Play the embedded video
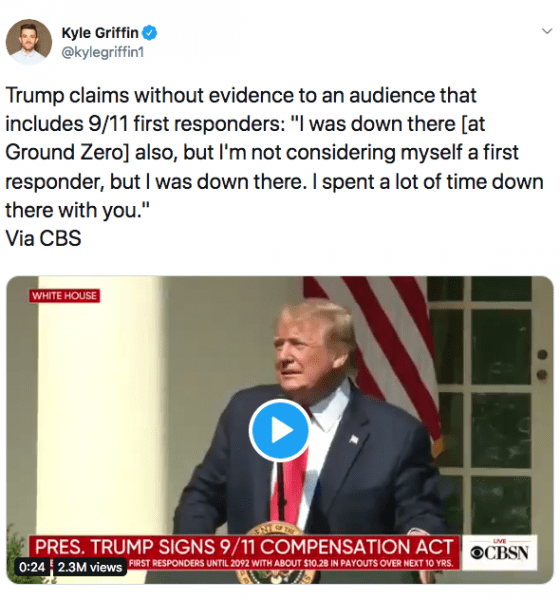 coord(279,429)
